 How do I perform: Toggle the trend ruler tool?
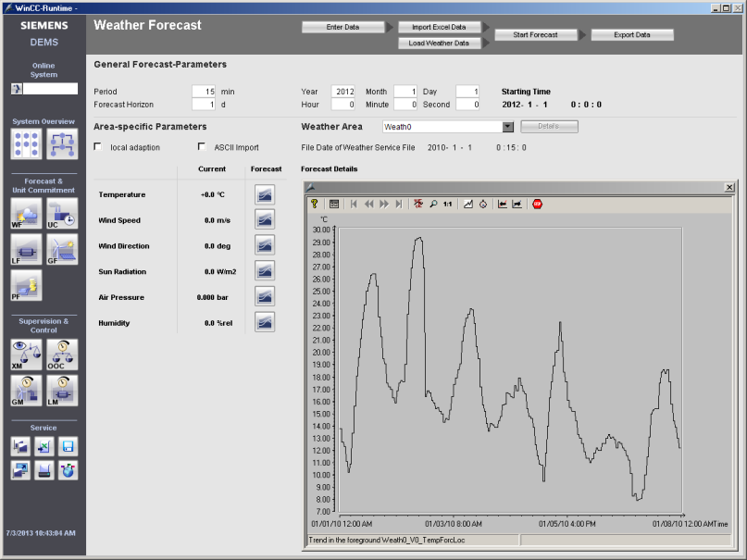tap(418, 204)
